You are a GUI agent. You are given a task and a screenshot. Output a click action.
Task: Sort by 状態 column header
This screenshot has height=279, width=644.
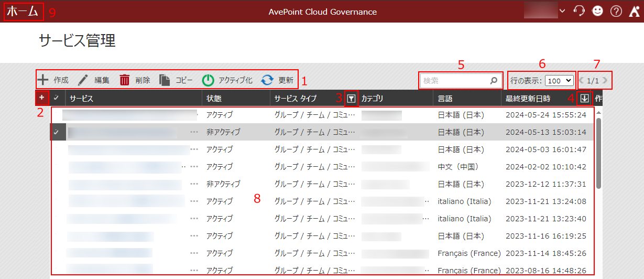click(x=214, y=98)
